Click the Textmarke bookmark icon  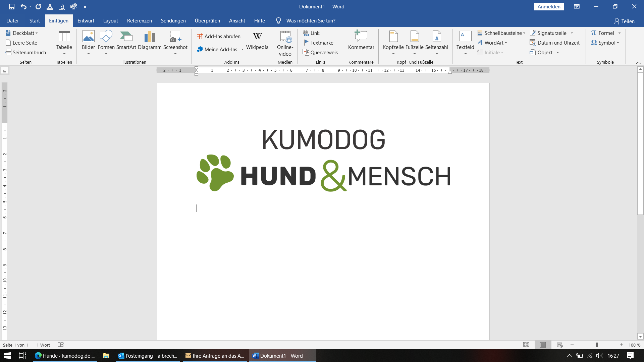(306, 43)
